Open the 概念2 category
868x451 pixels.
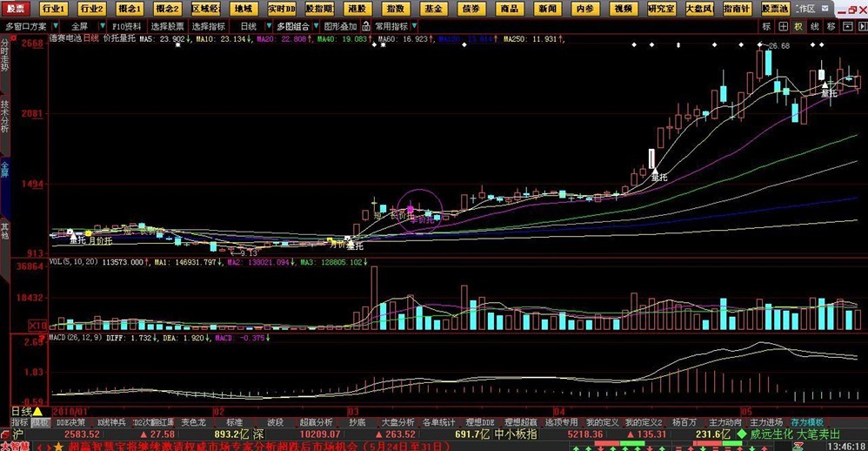(x=167, y=9)
